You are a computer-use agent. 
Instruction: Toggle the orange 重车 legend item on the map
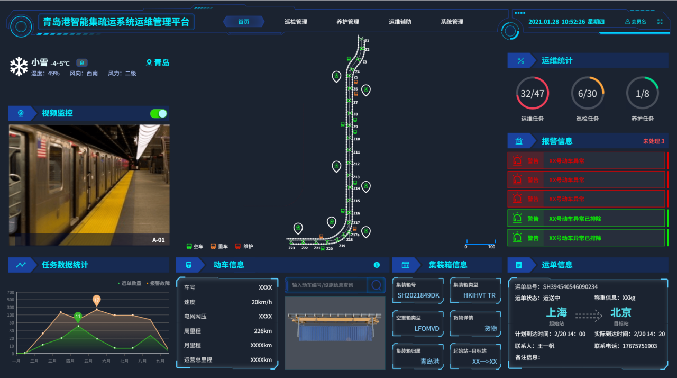point(219,246)
